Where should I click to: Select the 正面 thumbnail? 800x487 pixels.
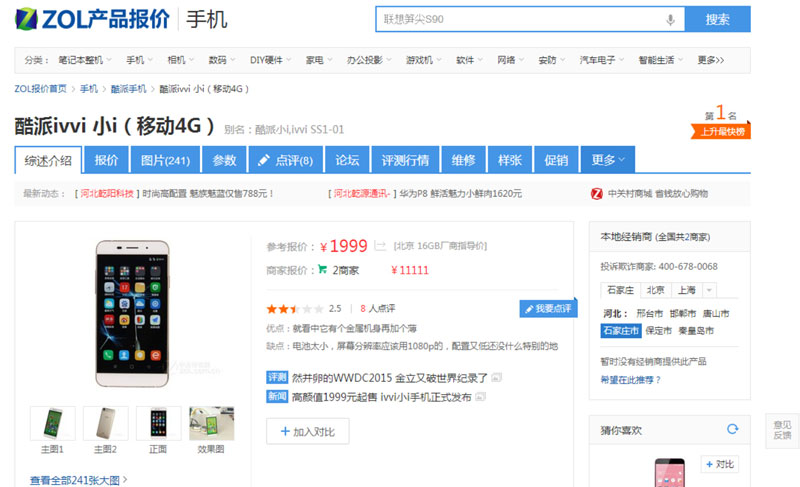tap(159, 423)
